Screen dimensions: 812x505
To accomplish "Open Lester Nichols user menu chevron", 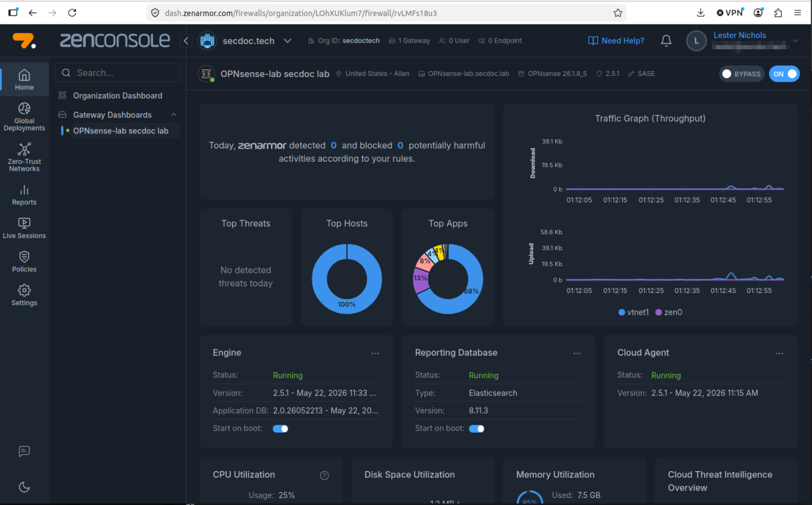I will coord(796,41).
